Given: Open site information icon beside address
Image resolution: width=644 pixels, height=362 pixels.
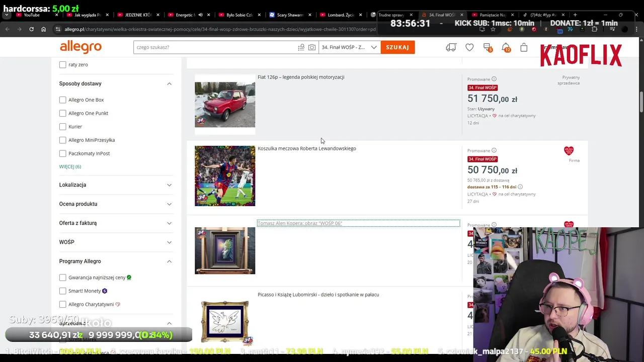Looking at the screenshot, I should tap(58, 29).
